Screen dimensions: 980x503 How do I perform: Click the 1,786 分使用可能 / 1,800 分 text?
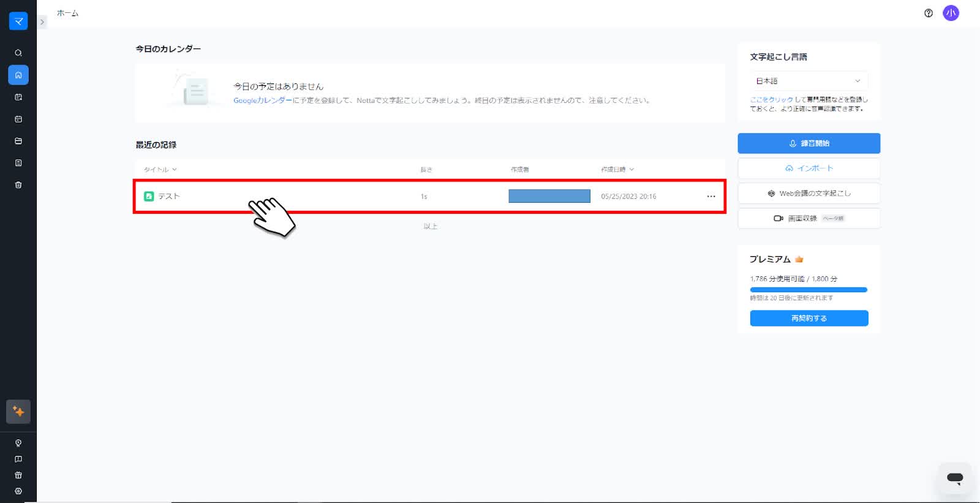pyautogui.click(x=794, y=279)
